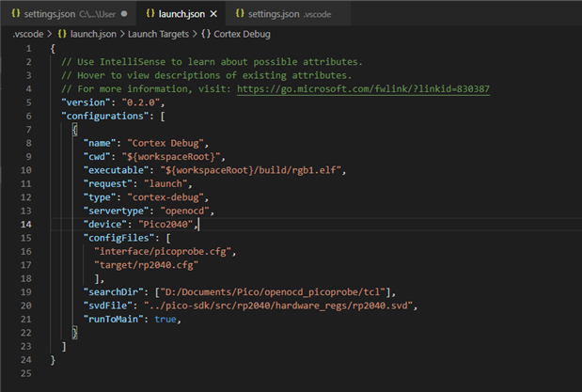Click line number 14 in the gutter

tap(26, 225)
